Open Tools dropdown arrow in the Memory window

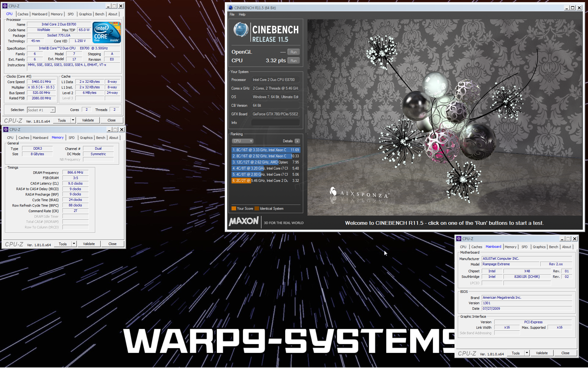[x=74, y=244]
